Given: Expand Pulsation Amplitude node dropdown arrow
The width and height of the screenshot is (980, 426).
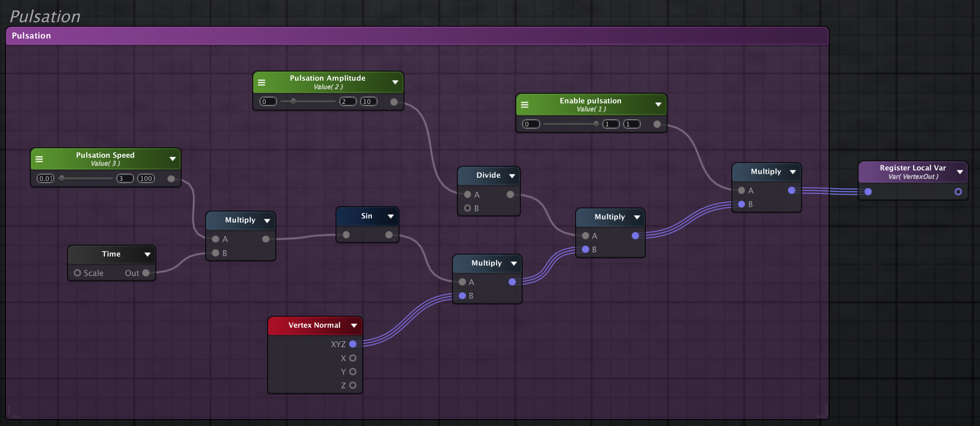Looking at the screenshot, I should pyautogui.click(x=395, y=82).
